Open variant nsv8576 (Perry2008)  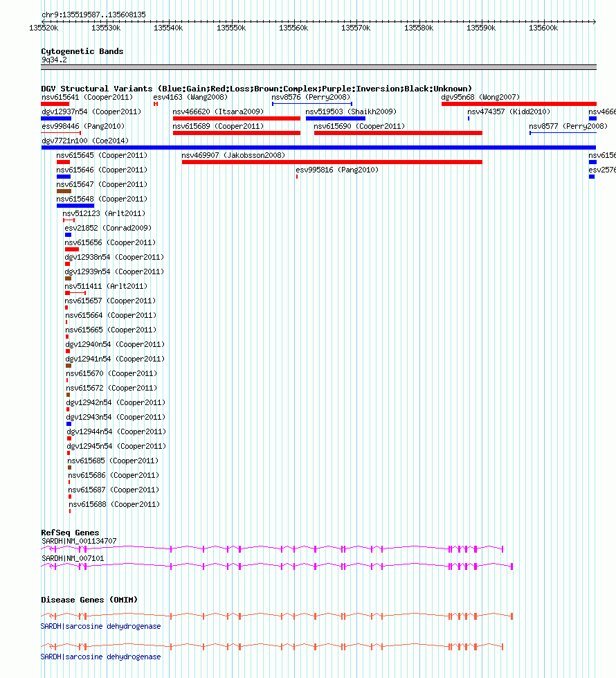point(311,97)
